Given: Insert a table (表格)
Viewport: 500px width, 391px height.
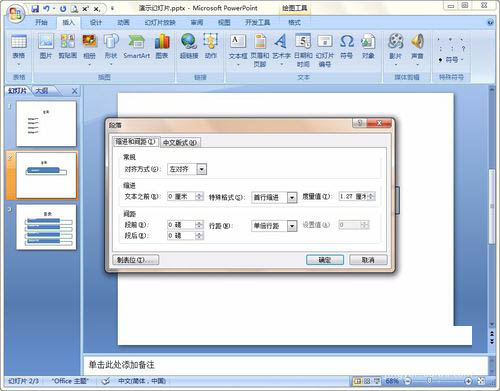Looking at the screenshot, I should [x=19, y=50].
